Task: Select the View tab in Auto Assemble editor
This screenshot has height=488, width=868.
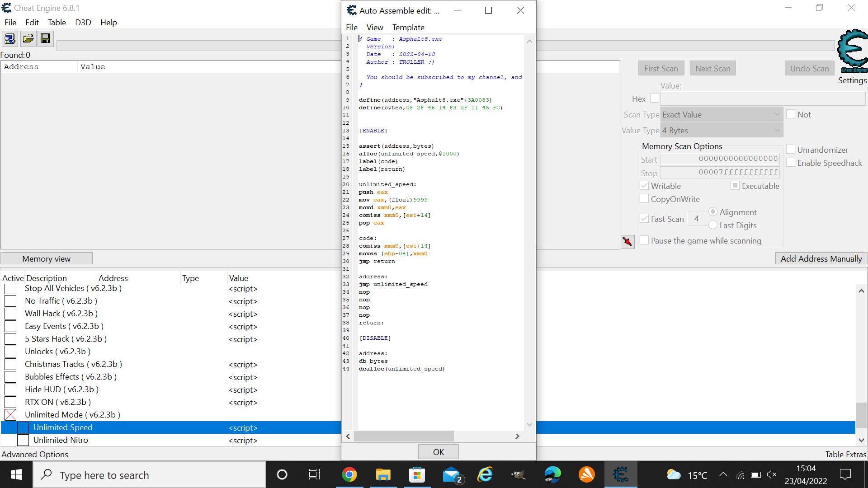Action: [x=374, y=27]
